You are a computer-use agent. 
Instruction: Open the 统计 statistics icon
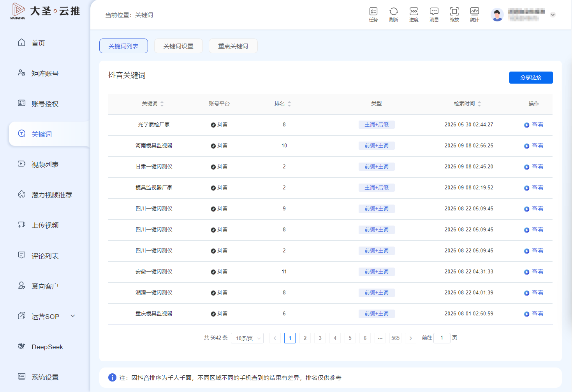click(475, 14)
